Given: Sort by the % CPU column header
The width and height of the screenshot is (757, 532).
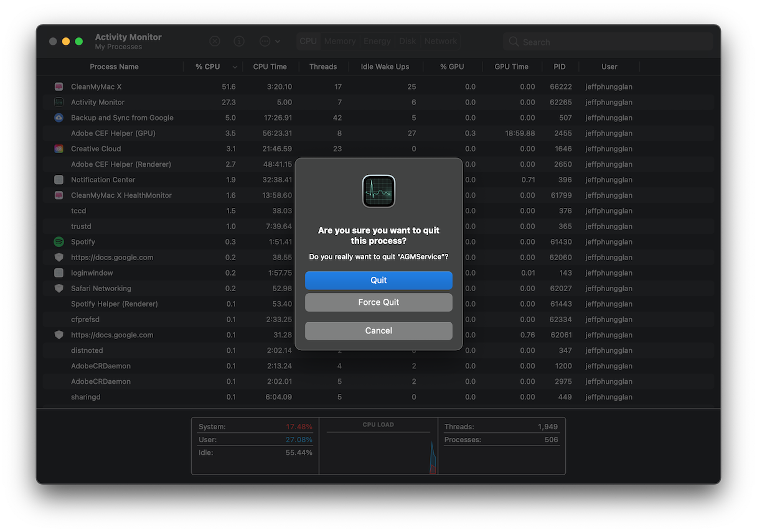Looking at the screenshot, I should (213, 67).
